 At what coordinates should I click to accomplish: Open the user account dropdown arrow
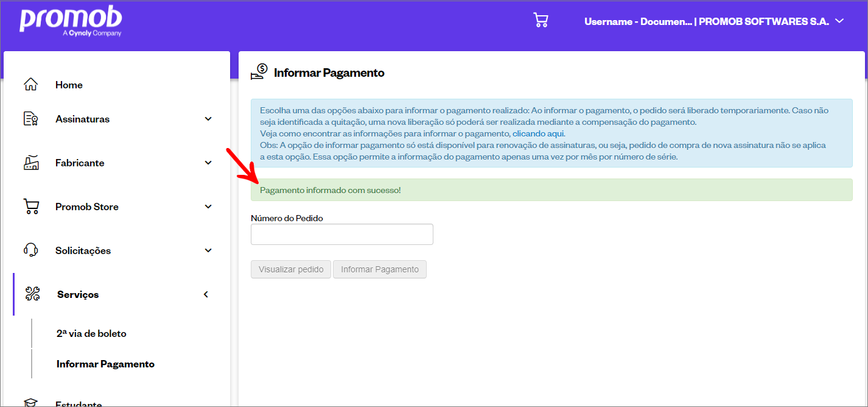tap(839, 21)
